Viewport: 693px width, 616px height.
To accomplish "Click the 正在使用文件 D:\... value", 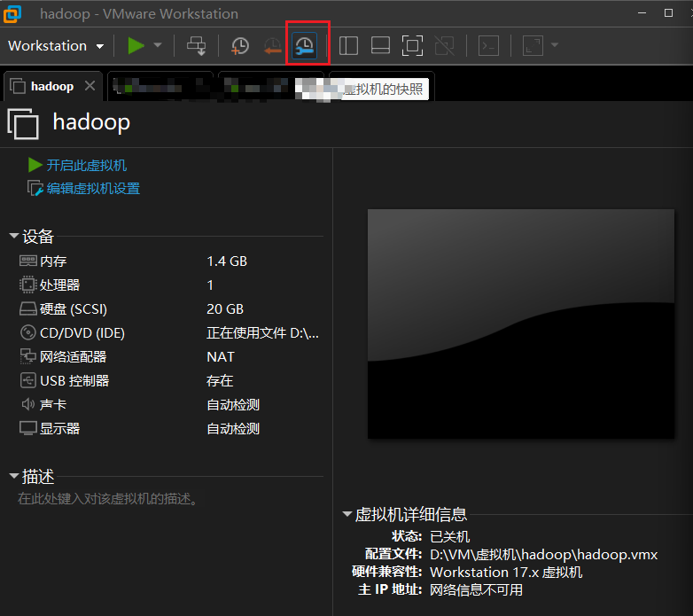I will 262,332.
